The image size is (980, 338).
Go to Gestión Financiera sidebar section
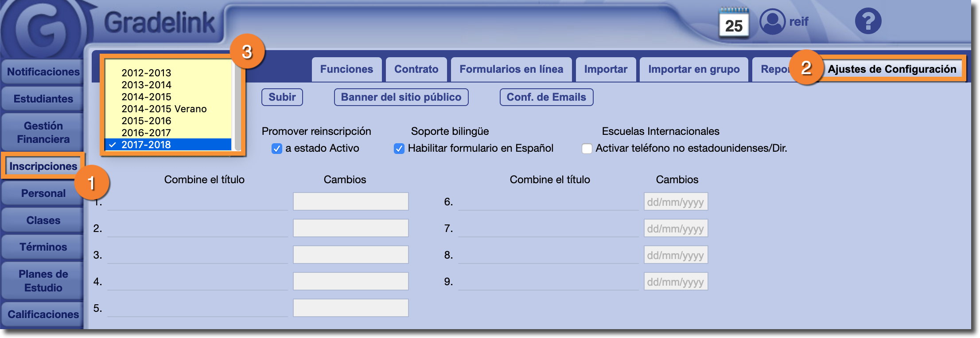[43, 132]
